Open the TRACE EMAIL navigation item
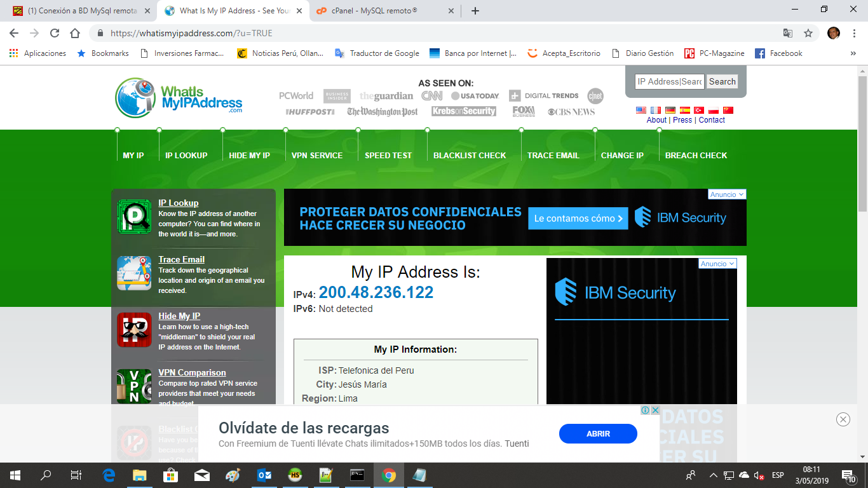868x488 pixels. point(553,155)
